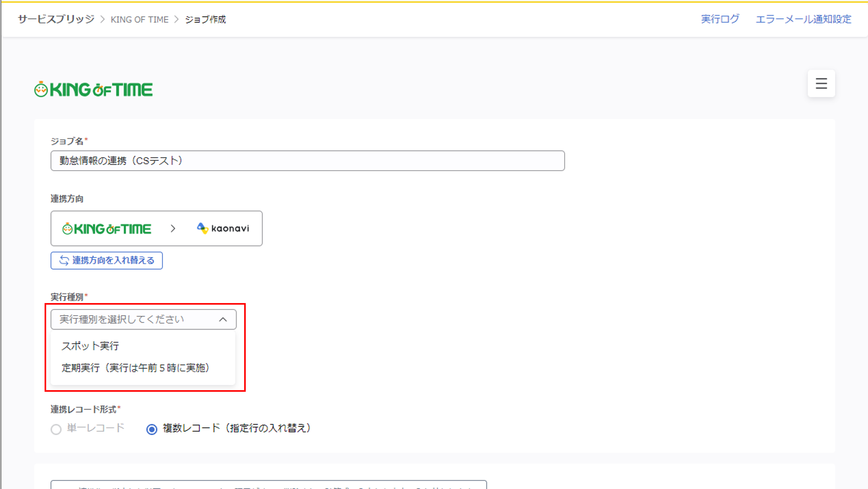Click the ジョブ名 label
This screenshot has height=489, width=868.
pos(67,141)
